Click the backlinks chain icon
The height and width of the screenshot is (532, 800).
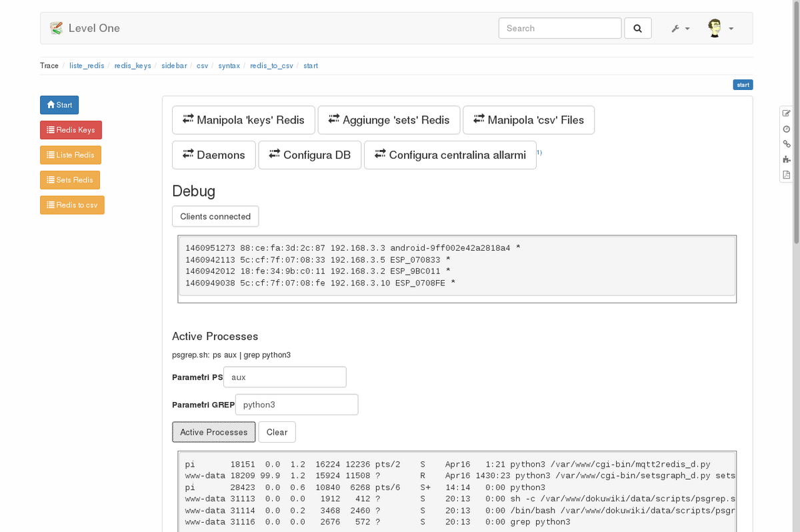tap(786, 144)
